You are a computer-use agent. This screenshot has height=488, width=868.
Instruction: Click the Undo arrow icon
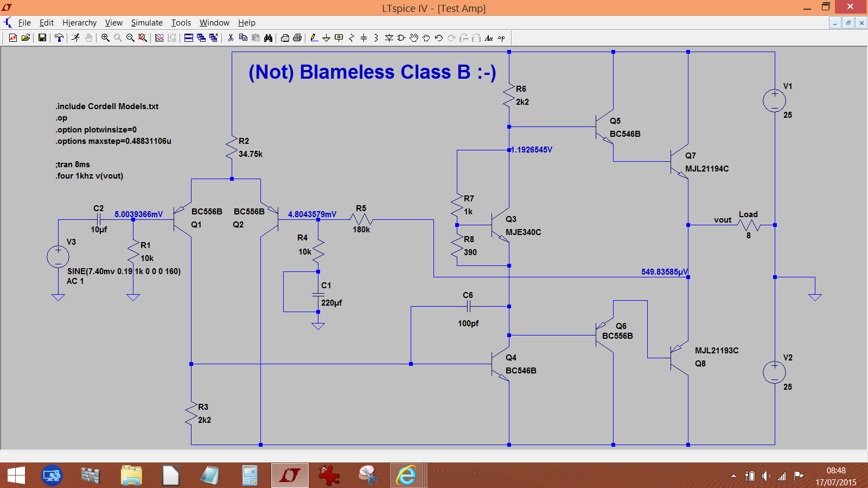439,37
